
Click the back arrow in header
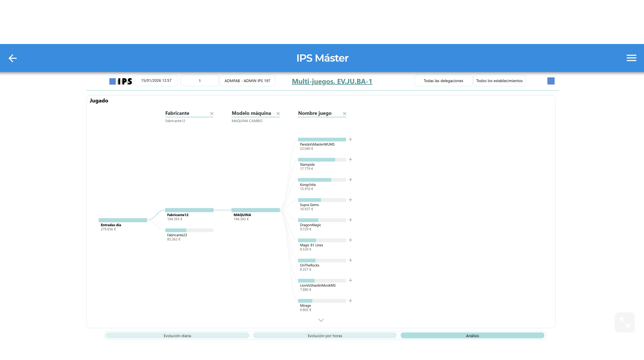(x=12, y=58)
